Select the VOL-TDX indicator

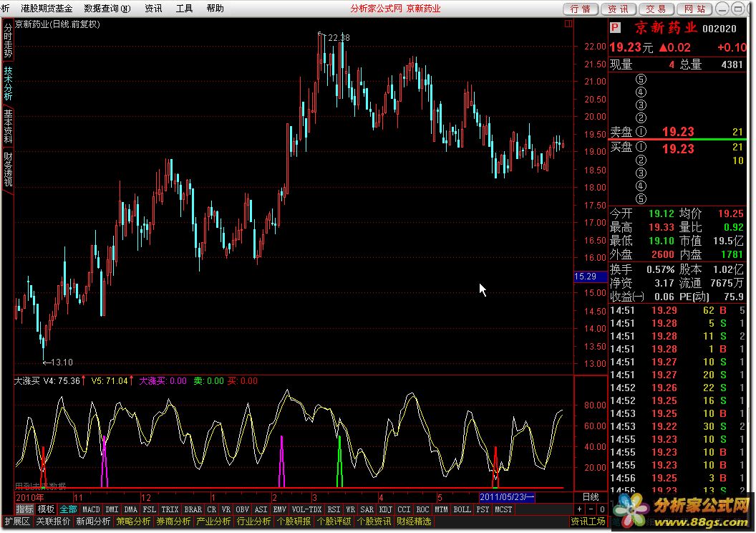coord(306,509)
